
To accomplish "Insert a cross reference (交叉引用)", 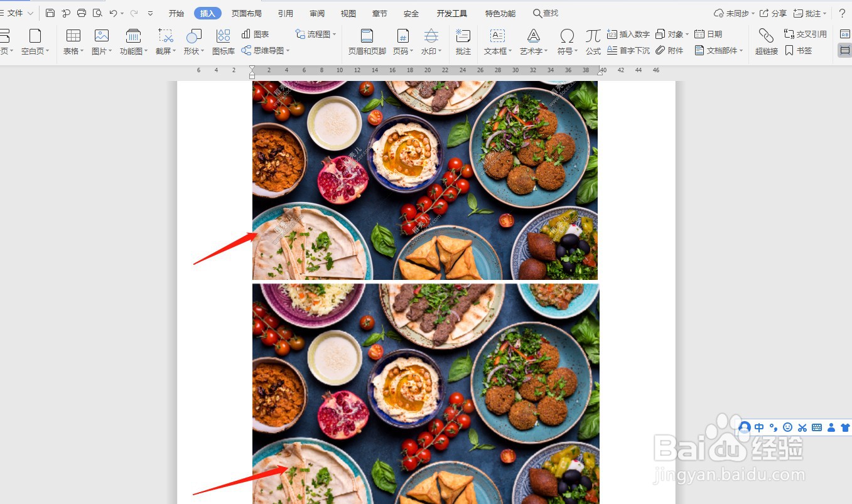I will (806, 34).
